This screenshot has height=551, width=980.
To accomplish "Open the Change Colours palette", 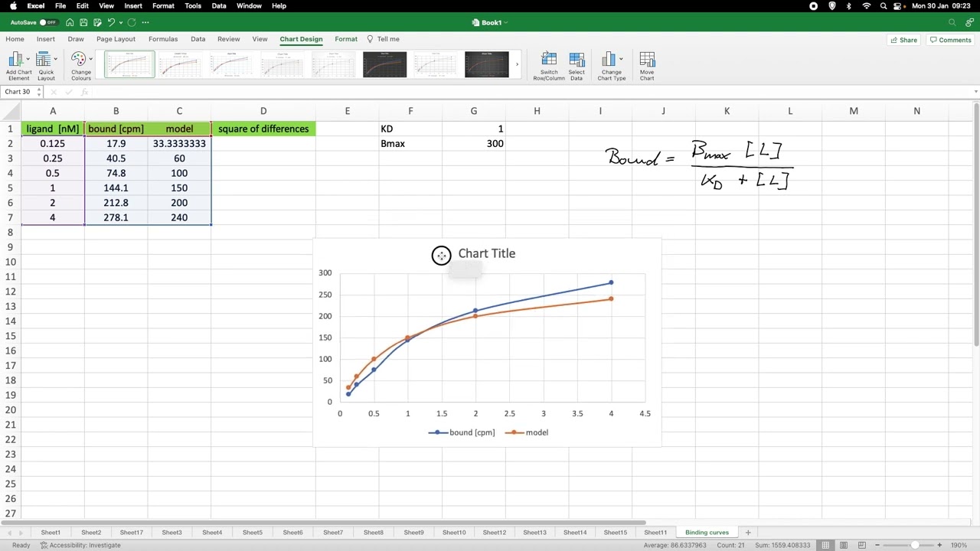I will click(81, 67).
